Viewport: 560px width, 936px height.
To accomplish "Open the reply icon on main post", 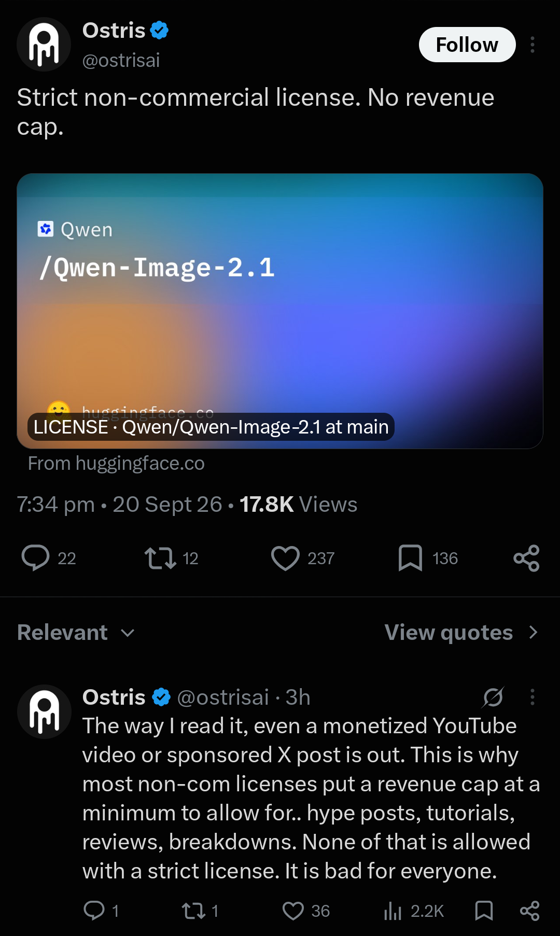I will 35,558.
